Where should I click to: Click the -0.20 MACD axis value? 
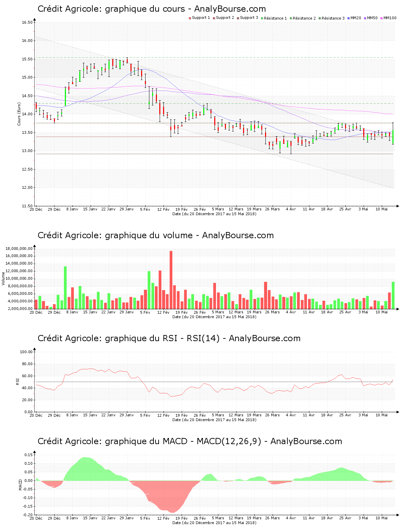(x=28, y=515)
